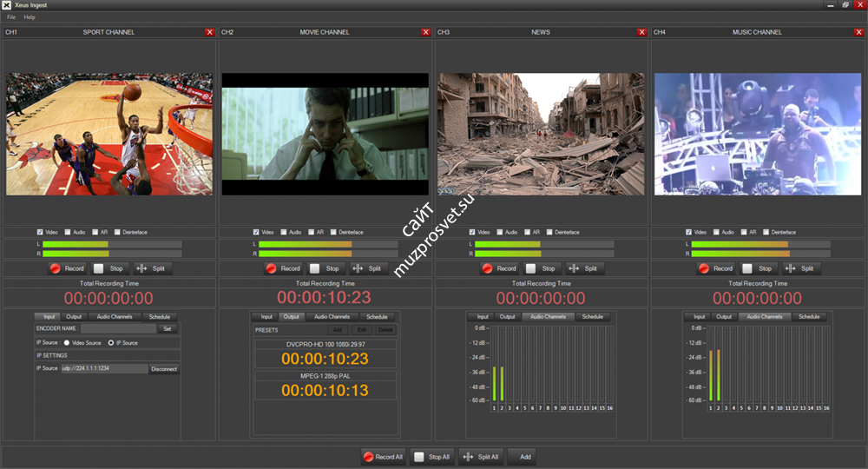Image resolution: width=868 pixels, height=469 pixels.
Task: Enable AR checkbox in CH4
Action: [744, 232]
